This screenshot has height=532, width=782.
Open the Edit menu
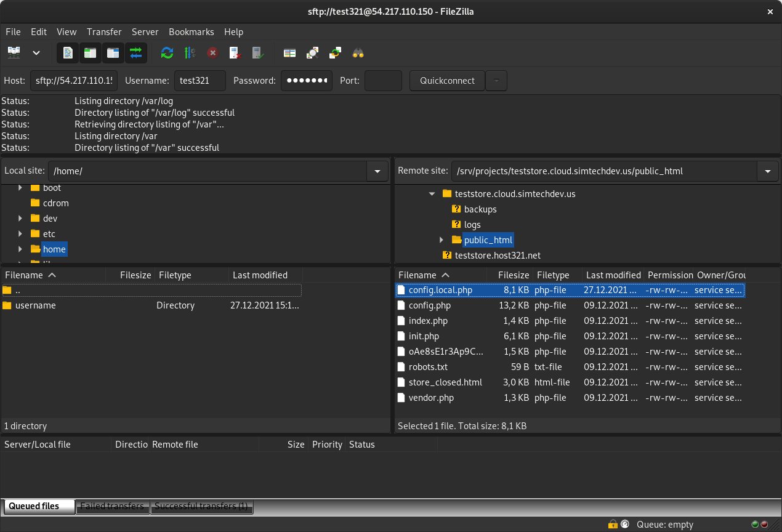(39, 32)
